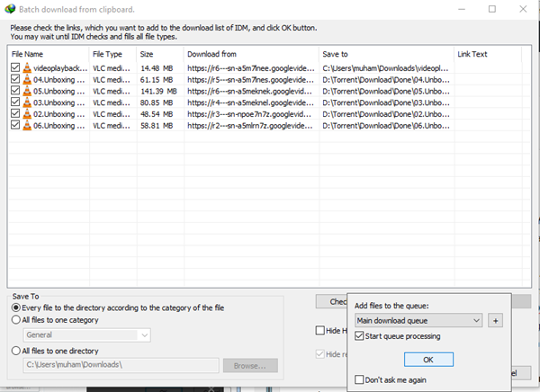This screenshot has width=540, height=392.
Task: Click VLC cone icon for 05.Unboxing row
Action: tap(27, 91)
